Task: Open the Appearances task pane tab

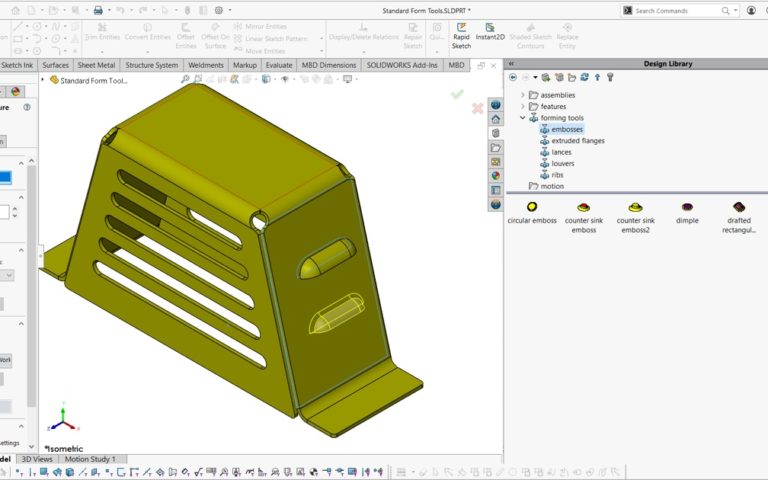Action: point(495,175)
